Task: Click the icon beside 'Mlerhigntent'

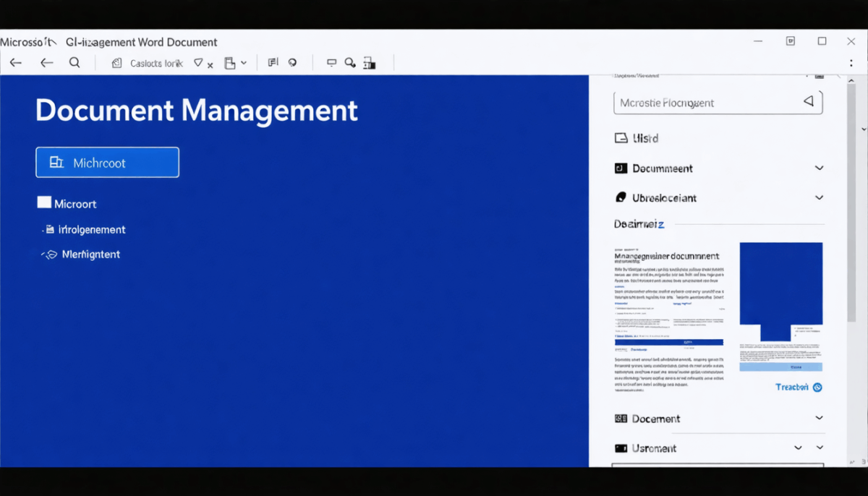Action: pyautogui.click(x=49, y=255)
